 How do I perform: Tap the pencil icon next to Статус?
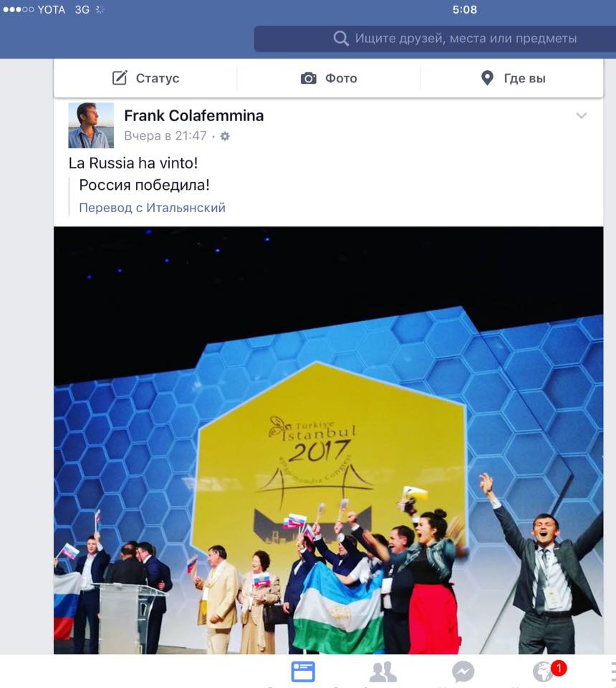point(120,78)
